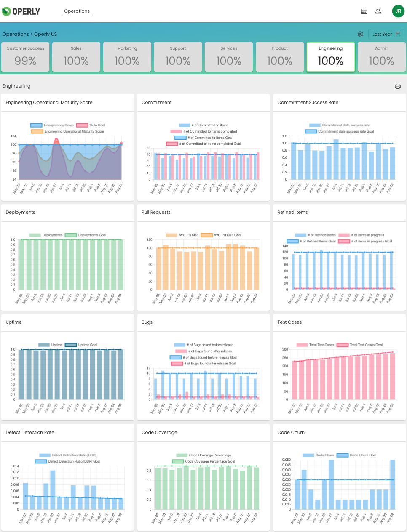The height and width of the screenshot is (532, 407).
Task: Click the orange Engineering Operational Maturity Score legend swatch
Action: [37, 131]
